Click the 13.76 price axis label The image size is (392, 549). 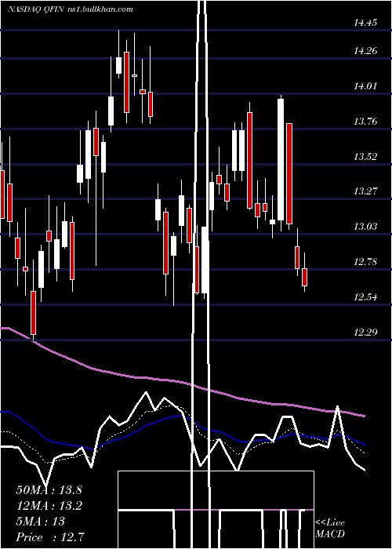tap(365, 122)
